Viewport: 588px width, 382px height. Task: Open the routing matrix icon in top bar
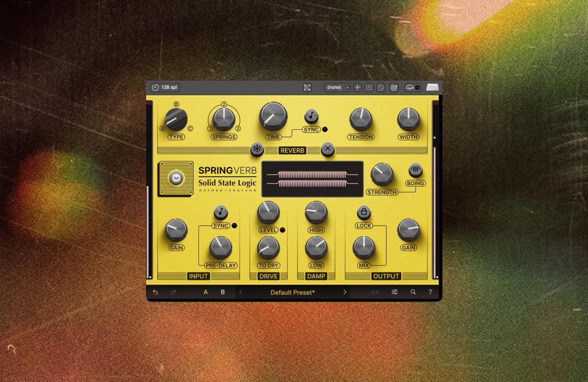[307, 88]
